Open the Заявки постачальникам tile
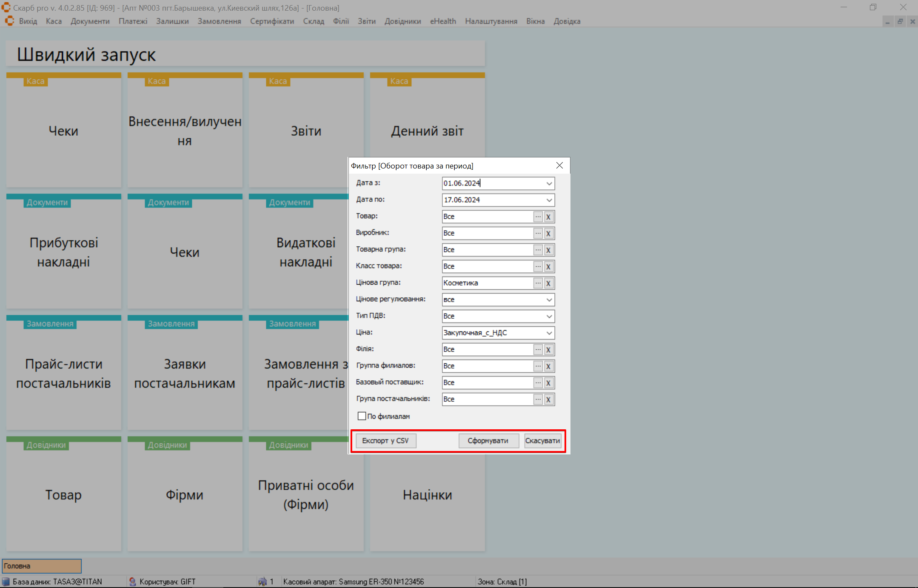Screen dimensions: 918x588 pyautogui.click(x=185, y=373)
